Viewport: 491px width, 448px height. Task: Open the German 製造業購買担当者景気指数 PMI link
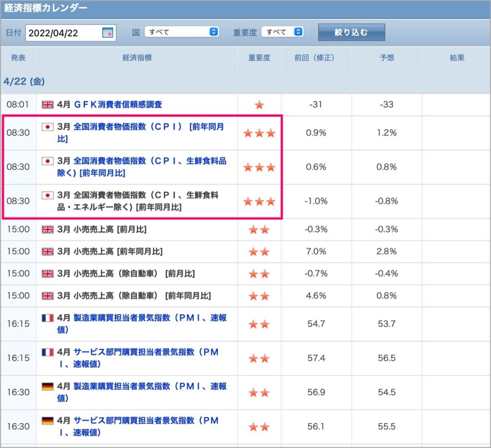[141, 392]
